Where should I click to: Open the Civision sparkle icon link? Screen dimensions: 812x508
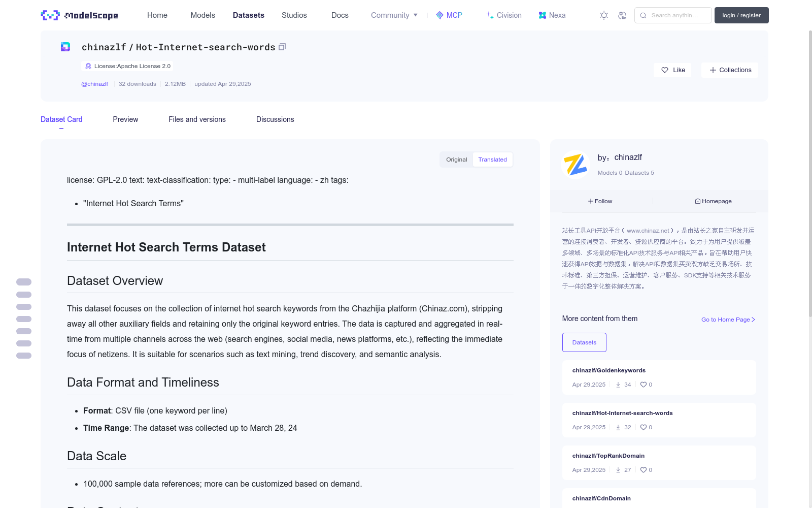pyautogui.click(x=490, y=15)
